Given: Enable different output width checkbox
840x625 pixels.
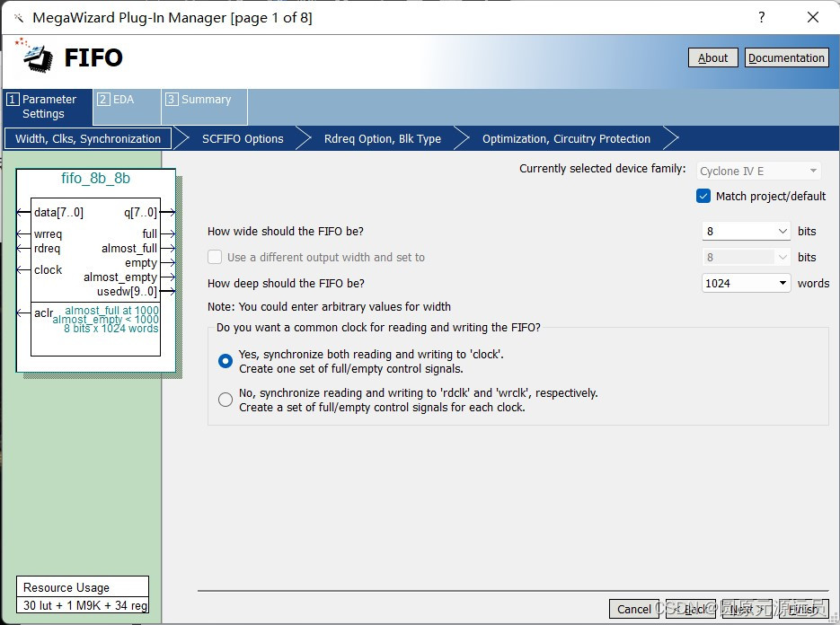Looking at the screenshot, I should pyautogui.click(x=215, y=257).
